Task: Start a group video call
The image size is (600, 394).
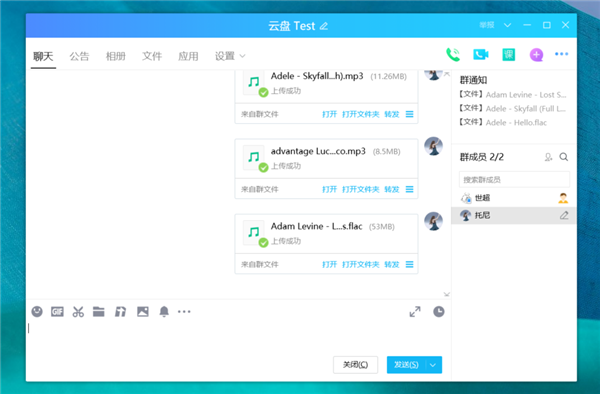Action: click(x=481, y=55)
